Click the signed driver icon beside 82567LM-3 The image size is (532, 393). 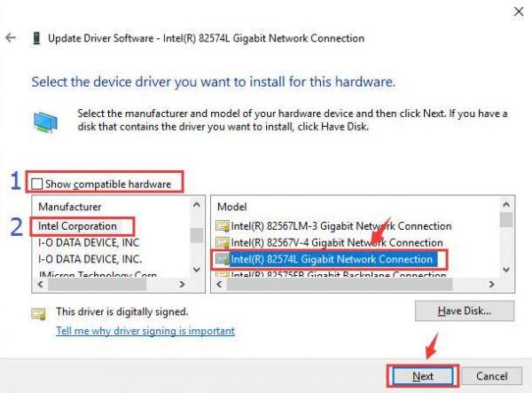[x=223, y=225]
